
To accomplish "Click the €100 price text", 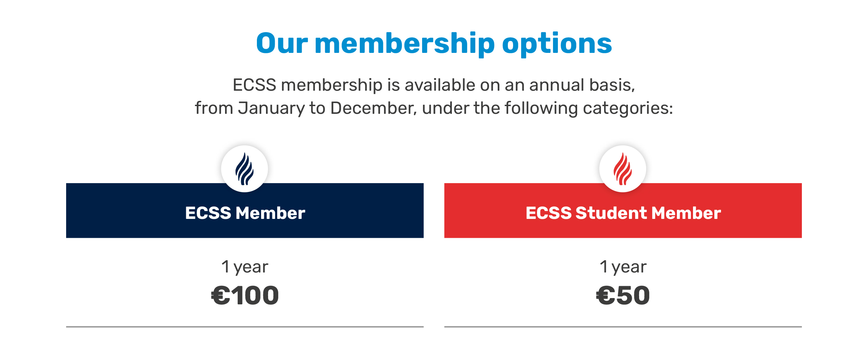I will click(x=245, y=295).
